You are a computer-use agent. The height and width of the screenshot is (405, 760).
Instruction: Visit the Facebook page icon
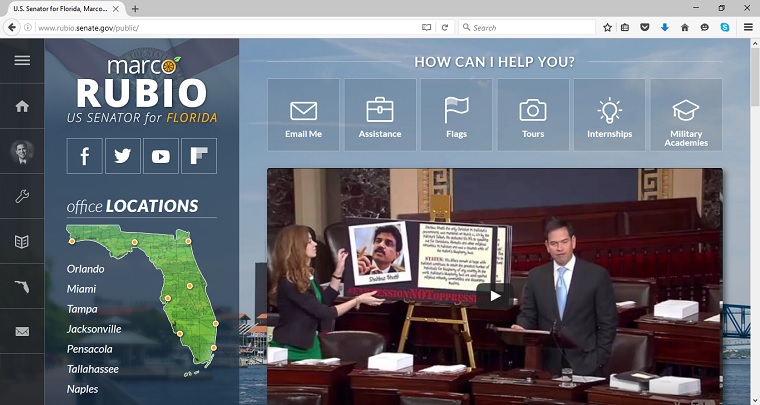[x=84, y=156]
